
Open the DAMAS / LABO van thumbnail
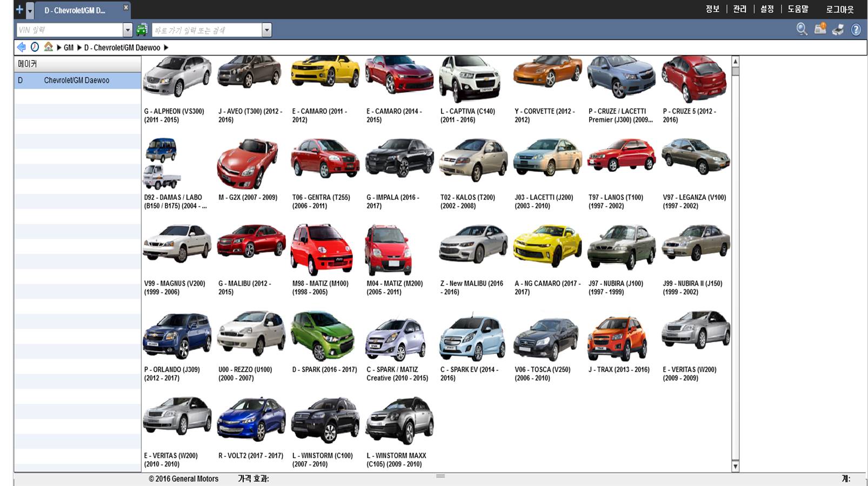click(162, 164)
